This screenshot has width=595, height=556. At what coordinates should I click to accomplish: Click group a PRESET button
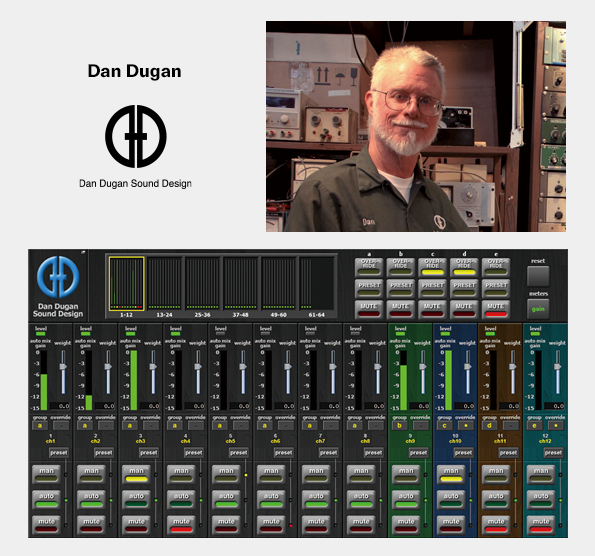coord(369,288)
